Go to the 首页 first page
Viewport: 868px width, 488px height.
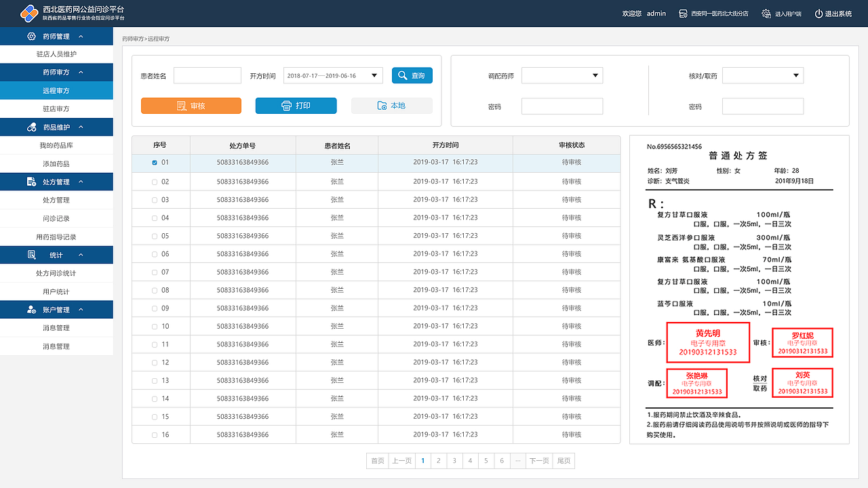pos(377,461)
